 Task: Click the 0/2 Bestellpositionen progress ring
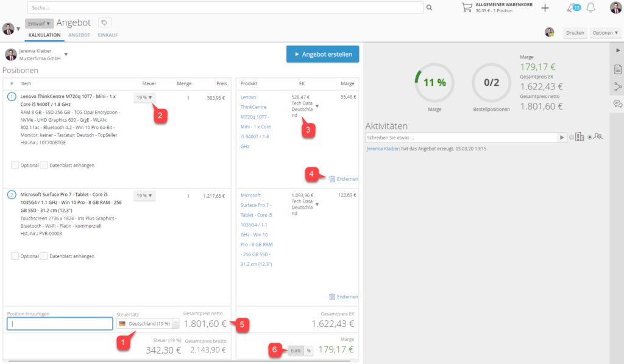491,83
